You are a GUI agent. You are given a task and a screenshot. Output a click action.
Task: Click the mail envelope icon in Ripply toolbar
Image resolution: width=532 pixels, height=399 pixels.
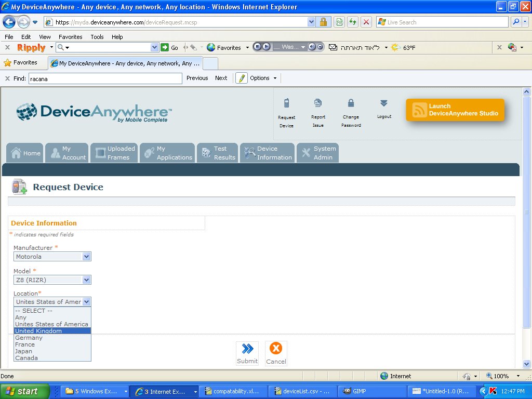[333, 47]
